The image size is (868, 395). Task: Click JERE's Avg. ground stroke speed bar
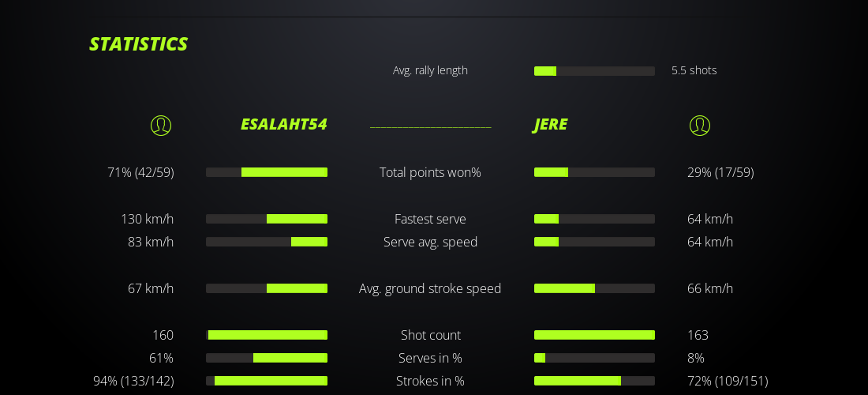(594, 288)
